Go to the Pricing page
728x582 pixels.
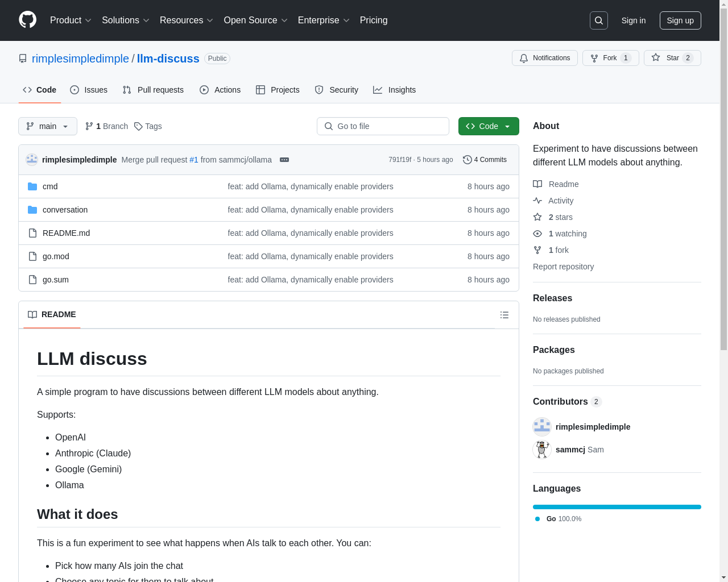[x=374, y=20]
